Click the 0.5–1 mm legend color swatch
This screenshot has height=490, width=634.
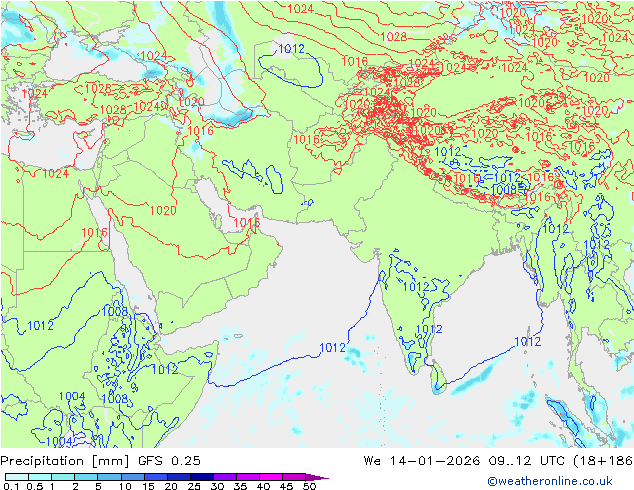tap(40, 477)
